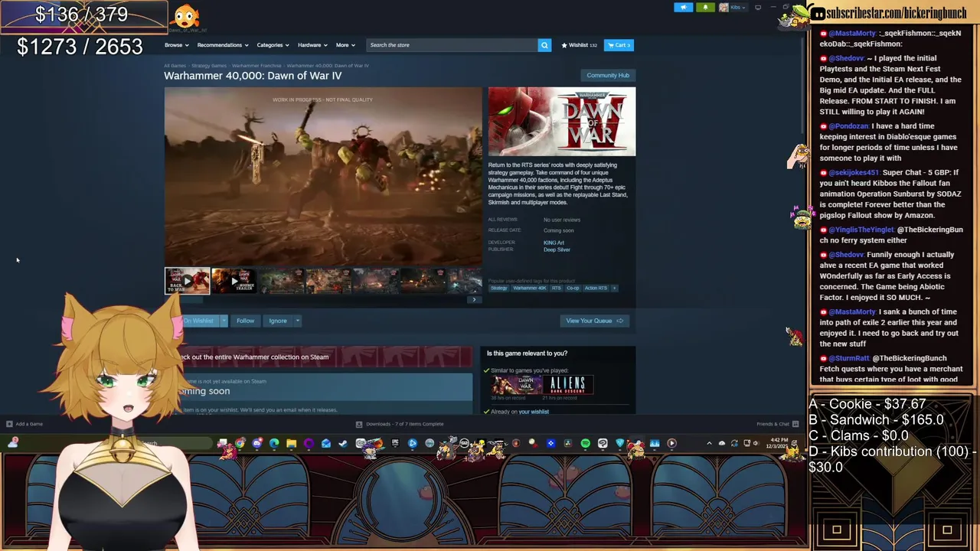Expand the Categories menu

tap(273, 45)
